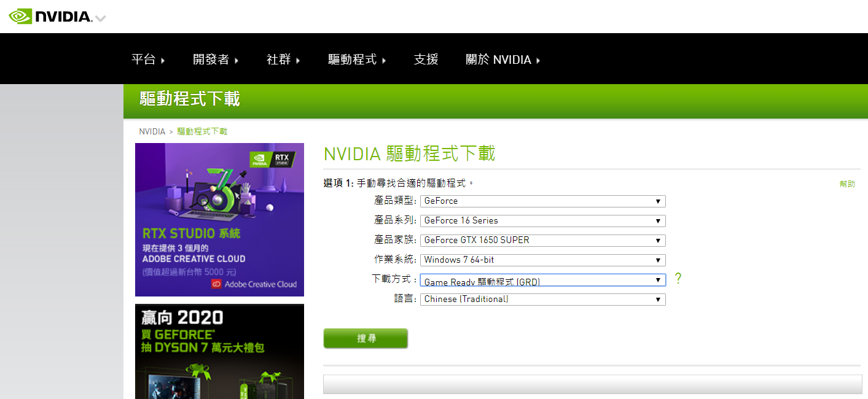Image resolution: width=868 pixels, height=399 pixels.
Task: Open the chevron beside the NVIDIA logo
Action: (x=101, y=18)
